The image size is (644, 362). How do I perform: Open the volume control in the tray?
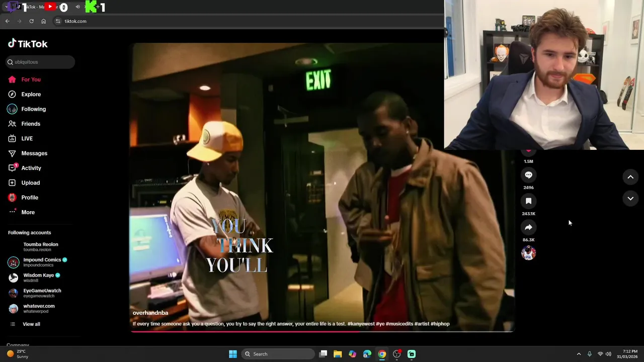[x=608, y=354]
